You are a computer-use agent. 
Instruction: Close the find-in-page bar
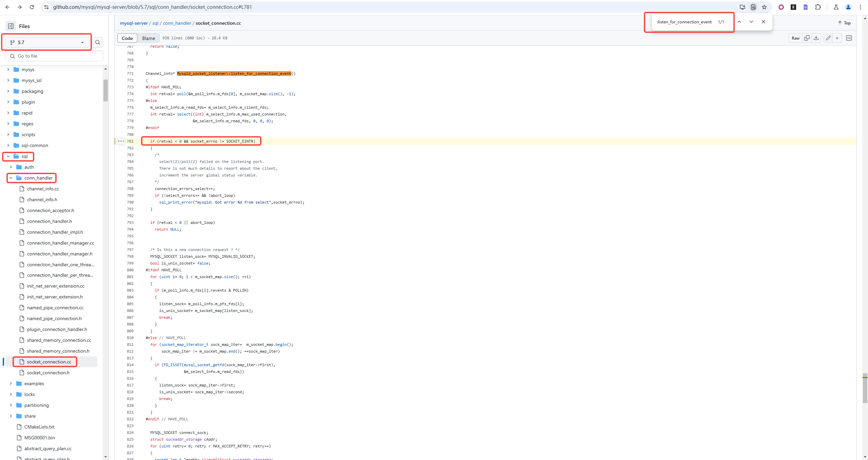(764, 22)
